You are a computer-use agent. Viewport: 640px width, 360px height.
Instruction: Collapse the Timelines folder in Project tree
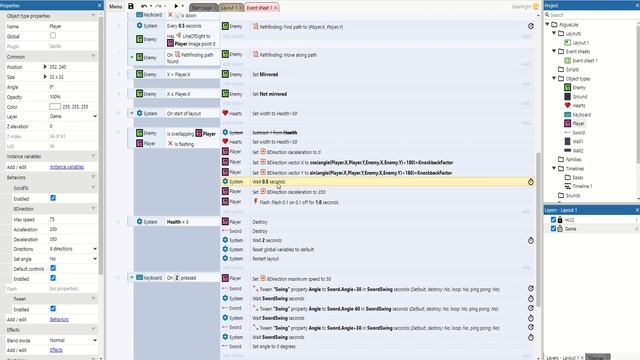click(x=554, y=168)
